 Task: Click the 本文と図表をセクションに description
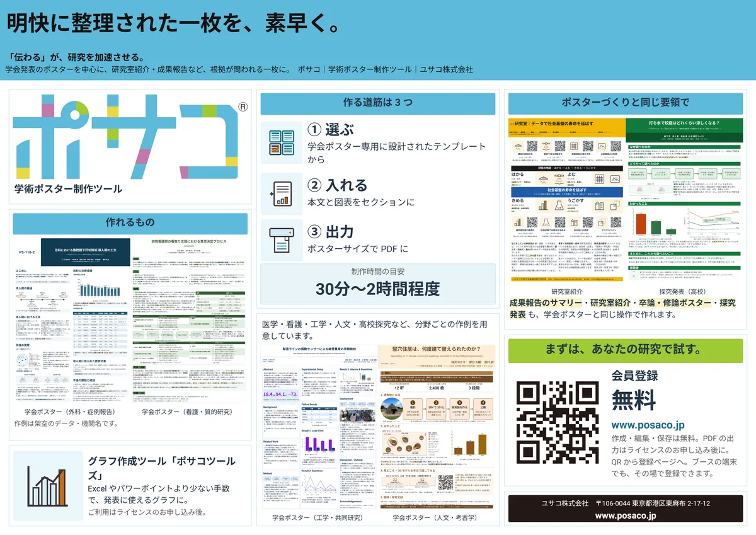(x=361, y=202)
